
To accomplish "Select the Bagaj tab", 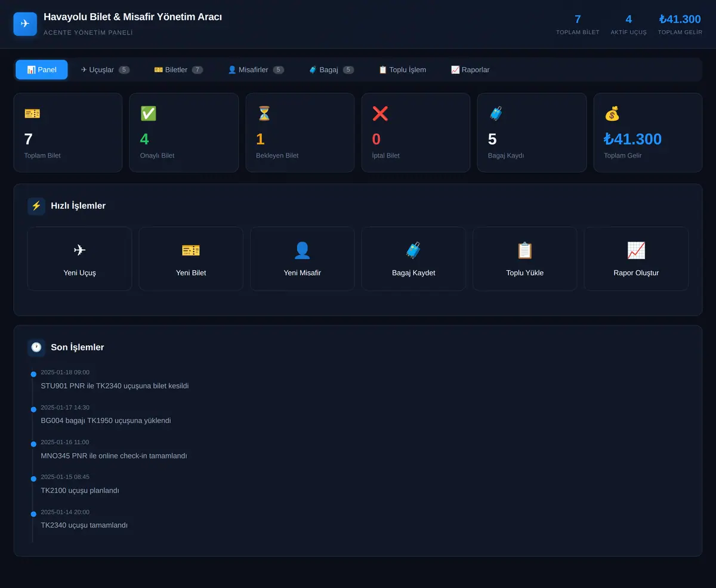I will pos(331,70).
